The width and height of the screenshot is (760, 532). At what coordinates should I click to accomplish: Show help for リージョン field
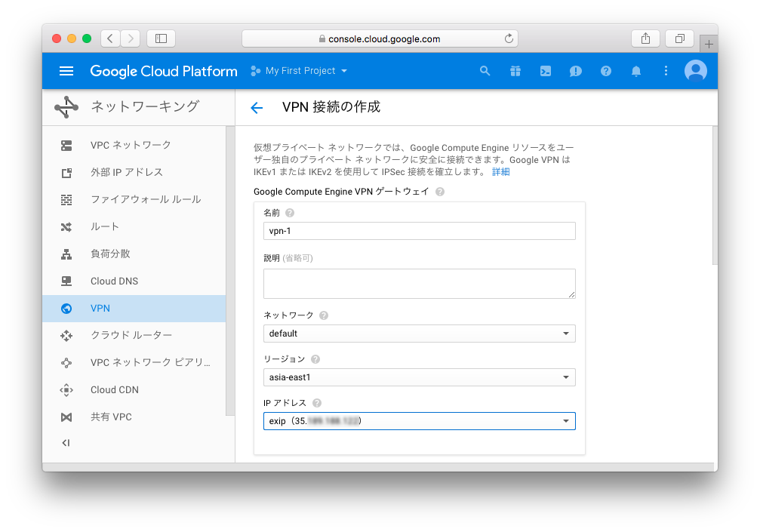[315, 359]
